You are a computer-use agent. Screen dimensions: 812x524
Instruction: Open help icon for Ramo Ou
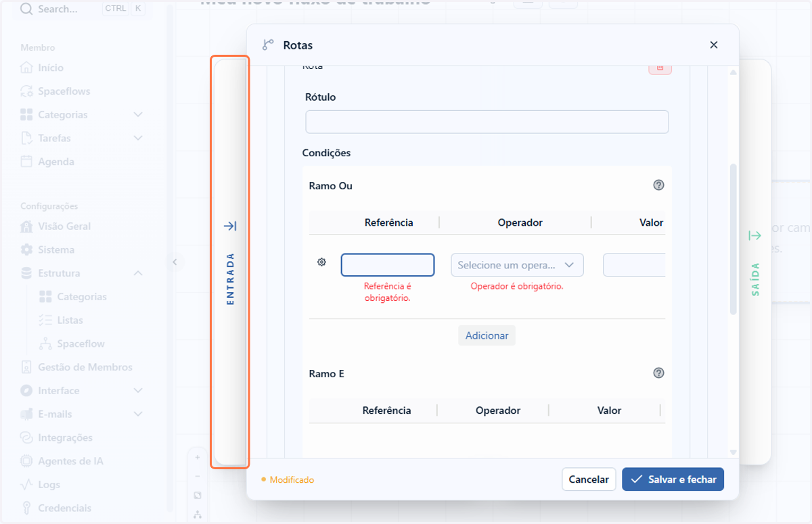coord(658,185)
